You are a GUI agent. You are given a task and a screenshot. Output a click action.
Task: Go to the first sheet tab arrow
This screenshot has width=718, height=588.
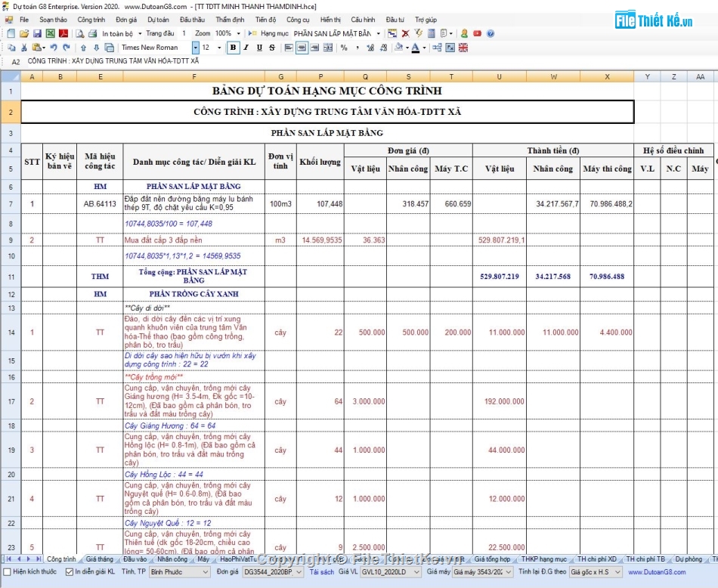tap(9, 559)
